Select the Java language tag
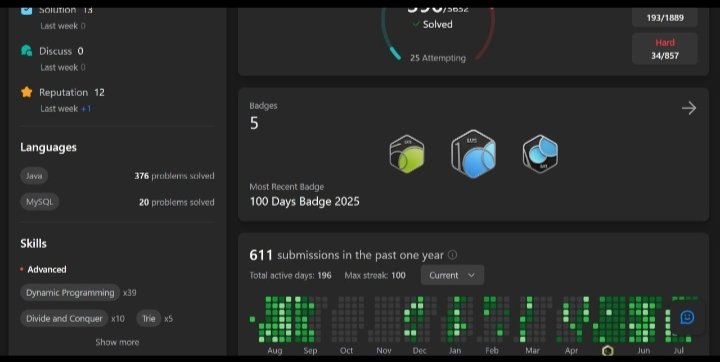Image resolution: width=720 pixels, height=362 pixels. [34, 175]
